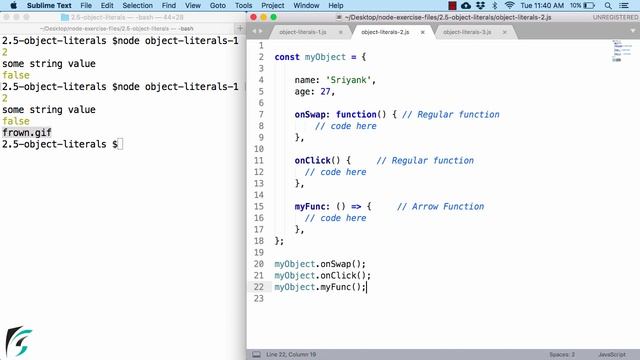The height and width of the screenshot is (360, 640).
Task: Close the object-literals-2.js tab
Action: (422, 32)
